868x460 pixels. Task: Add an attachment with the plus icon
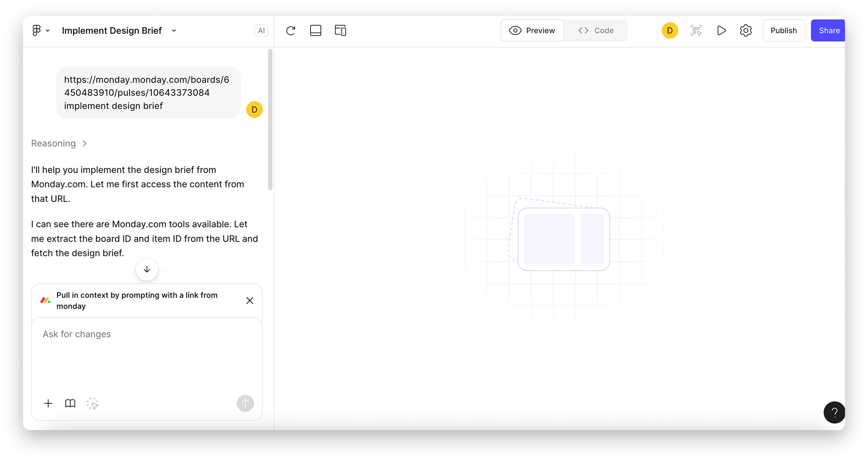coord(48,403)
